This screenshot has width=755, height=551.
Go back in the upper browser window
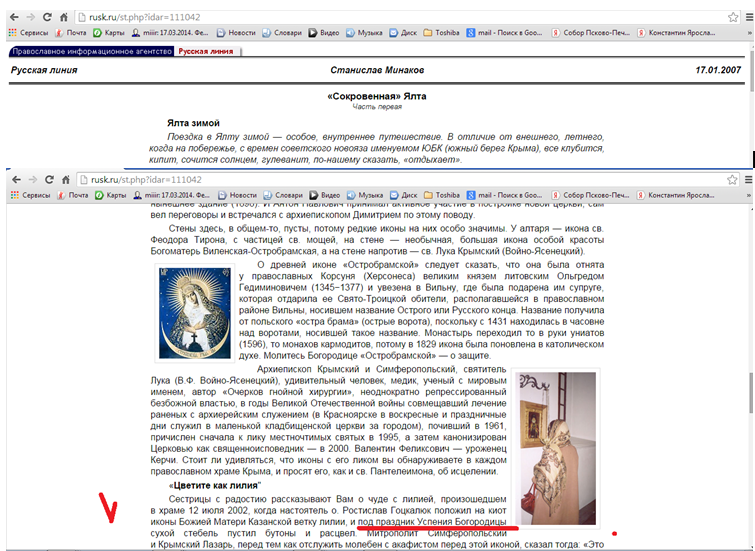pos(14,17)
